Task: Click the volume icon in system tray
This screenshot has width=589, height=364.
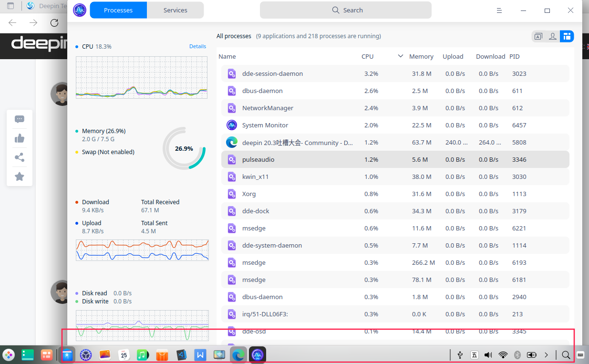Action: coord(488,355)
